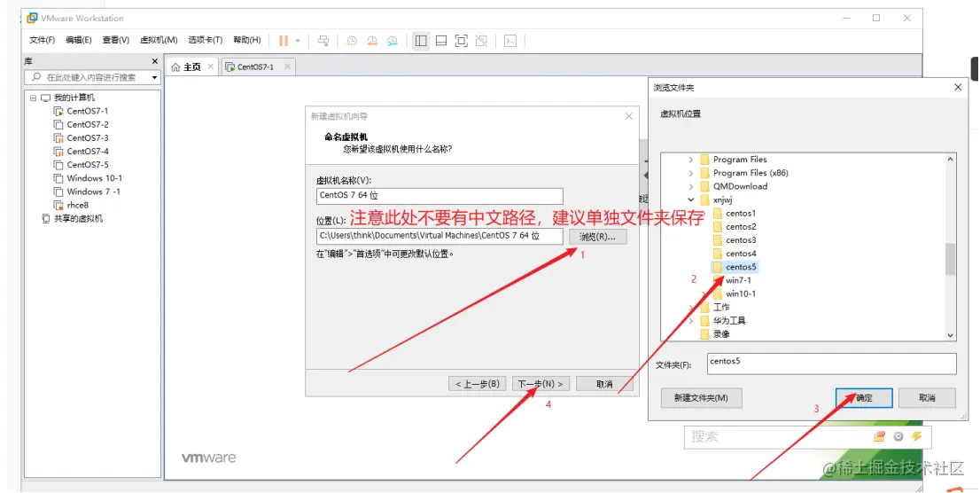Select Windows 7 -1 in the library tree
This screenshot has height=493, width=980.
pos(94,192)
